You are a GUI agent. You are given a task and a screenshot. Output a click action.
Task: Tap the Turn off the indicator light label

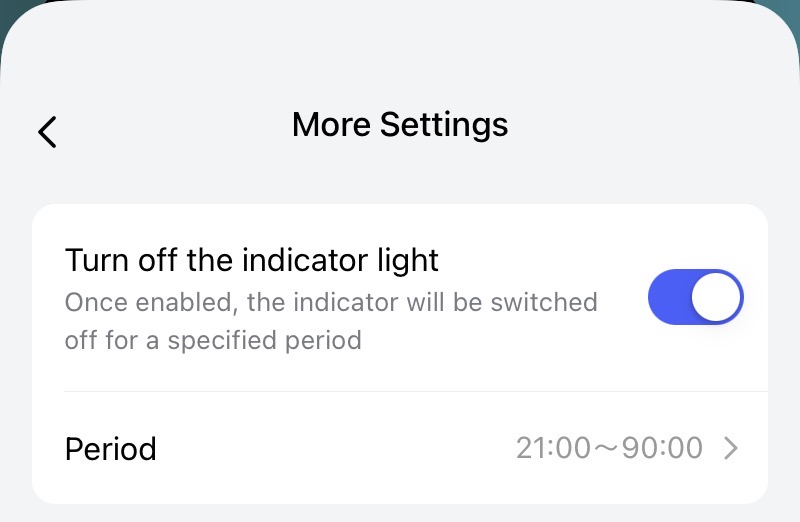click(252, 260)
